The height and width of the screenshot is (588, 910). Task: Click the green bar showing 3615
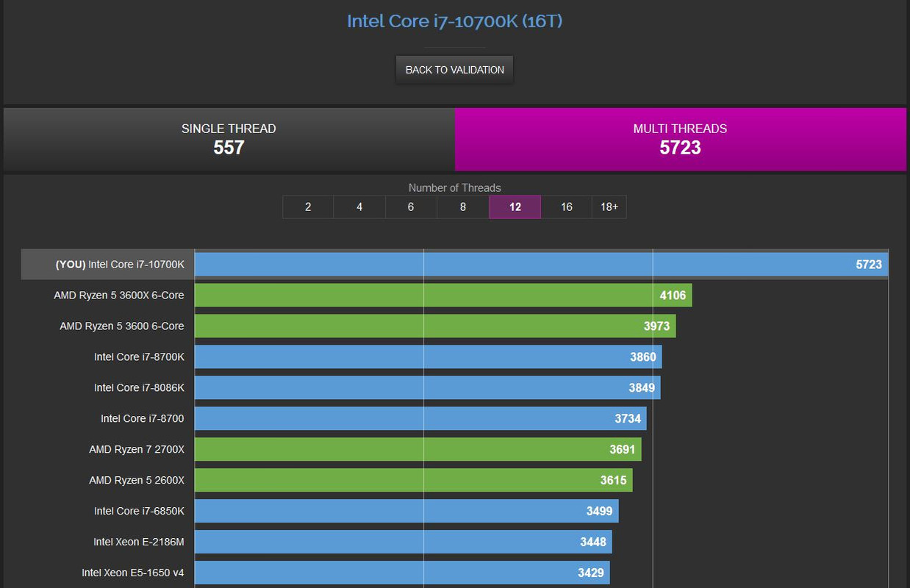click(414, 481)
